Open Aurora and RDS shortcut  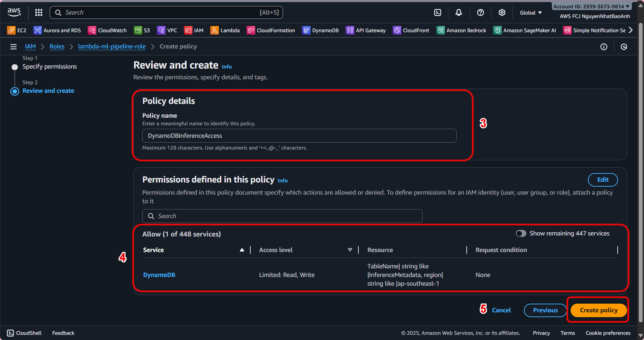click(57, 30)
